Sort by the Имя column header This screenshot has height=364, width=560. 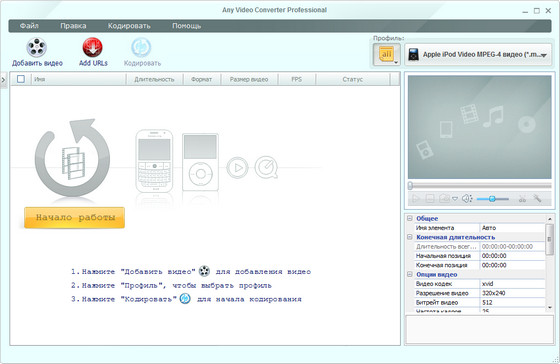pos(79,79)
